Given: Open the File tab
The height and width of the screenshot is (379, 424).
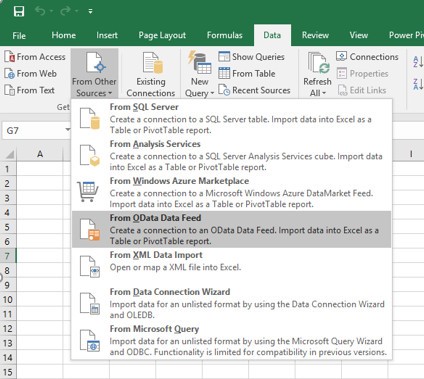Looking at the screenshot, I should pos(19,35).
